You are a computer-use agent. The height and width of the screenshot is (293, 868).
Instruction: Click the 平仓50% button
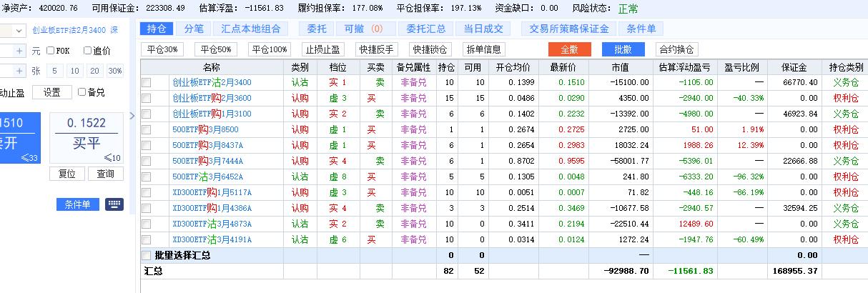pyautogui.click(x=216, y=49)
